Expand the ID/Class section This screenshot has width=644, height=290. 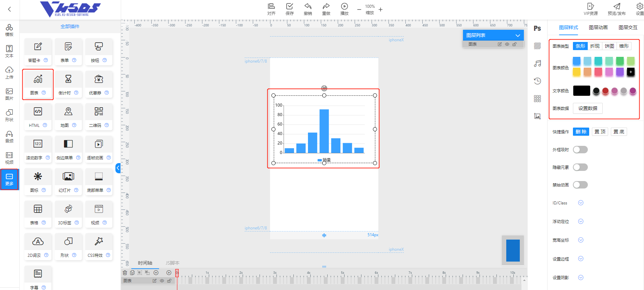click(x=581, y=203)
